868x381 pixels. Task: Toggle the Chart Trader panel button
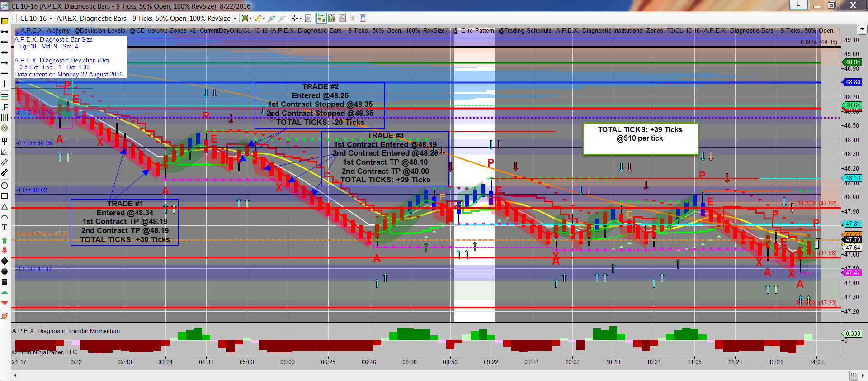321,18
